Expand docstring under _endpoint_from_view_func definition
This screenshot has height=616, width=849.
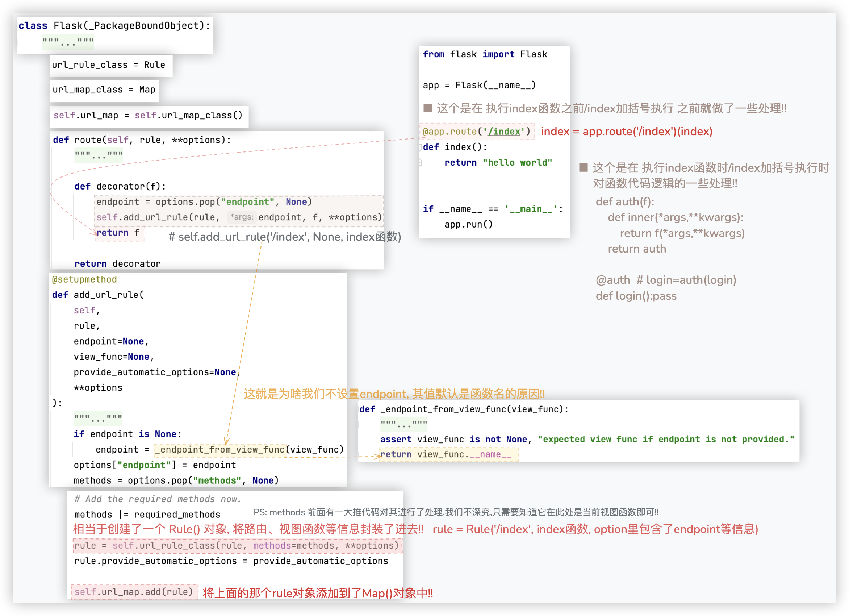tap(403, 424)
